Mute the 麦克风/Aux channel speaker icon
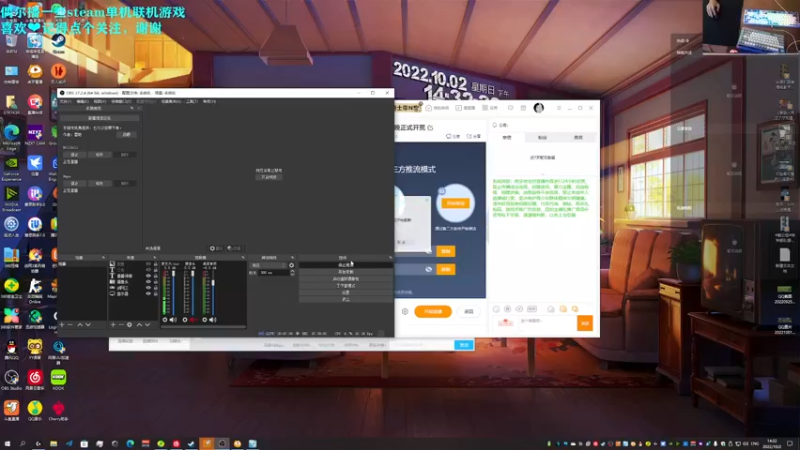Image resolution: width=800 pixels, height=450 pixels. (173, 320)
